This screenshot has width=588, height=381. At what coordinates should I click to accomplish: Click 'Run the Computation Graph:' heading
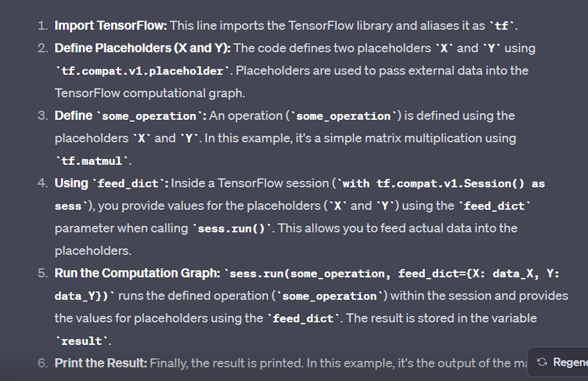[137, 274]
